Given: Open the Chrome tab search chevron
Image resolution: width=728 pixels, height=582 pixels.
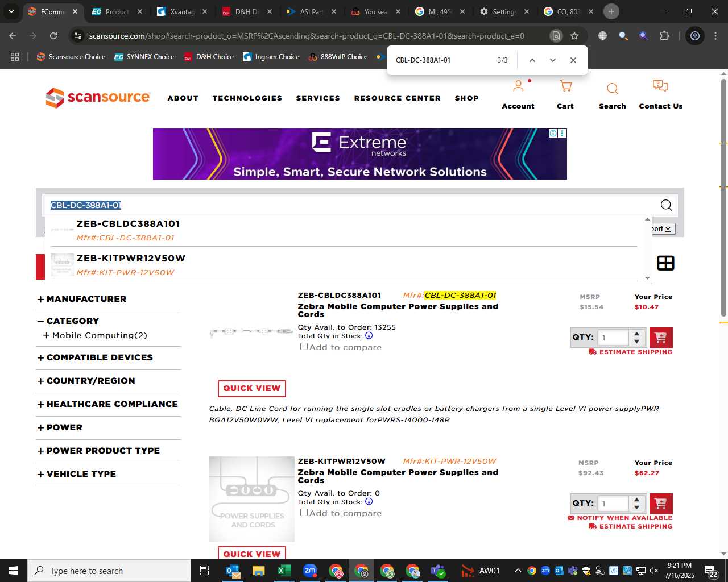Looking at the screenshot, I should tap(11, 11).
